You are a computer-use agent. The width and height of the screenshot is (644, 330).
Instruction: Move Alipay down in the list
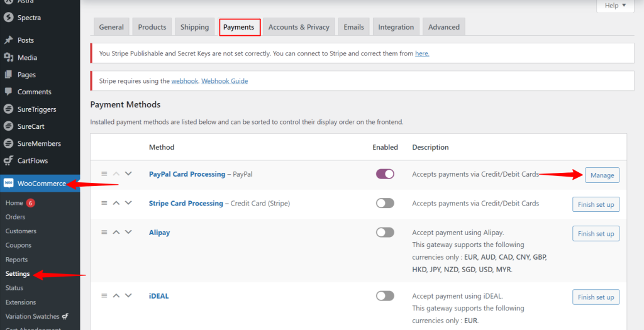tap(128, 232)
